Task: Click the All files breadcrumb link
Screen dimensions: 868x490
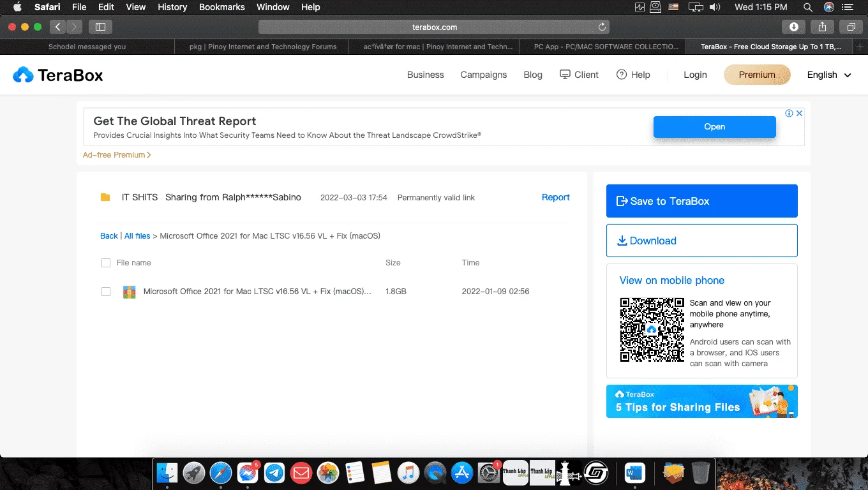Action: [x=137, y=236]
